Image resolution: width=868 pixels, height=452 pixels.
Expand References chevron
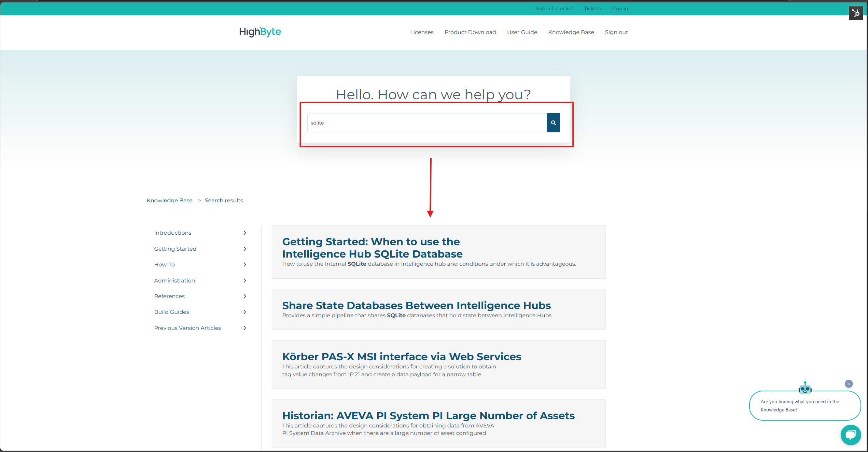tap(245, 296)
